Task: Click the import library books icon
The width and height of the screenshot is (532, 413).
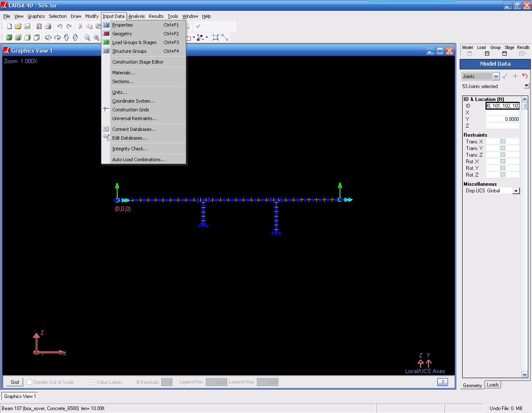Action: (39, 26)
